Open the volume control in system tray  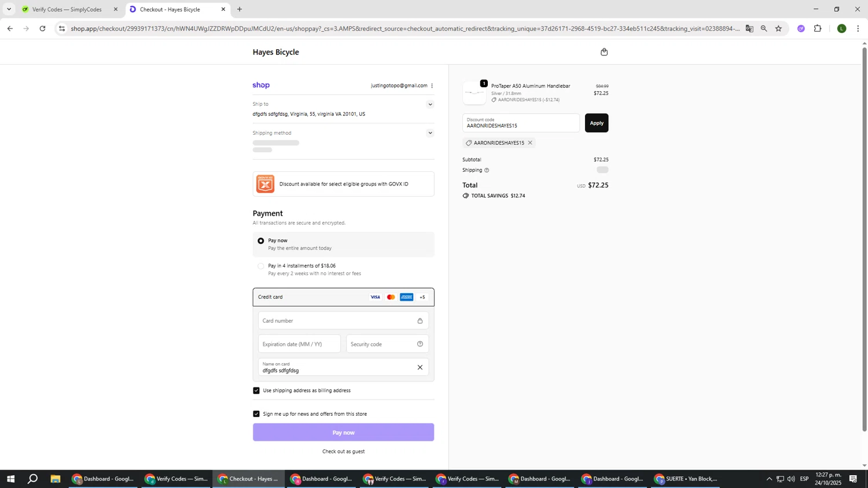coord(791,479)
